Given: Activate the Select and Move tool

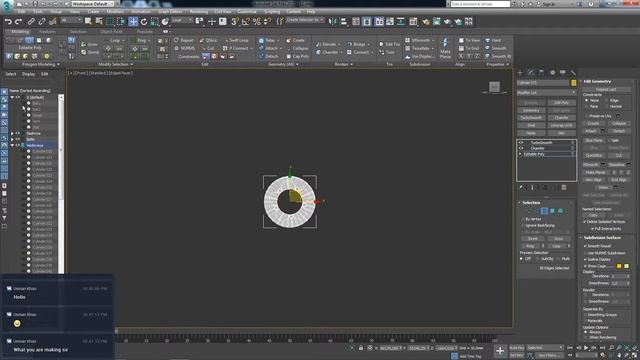Looking at the screenshot, I should 133,22.
